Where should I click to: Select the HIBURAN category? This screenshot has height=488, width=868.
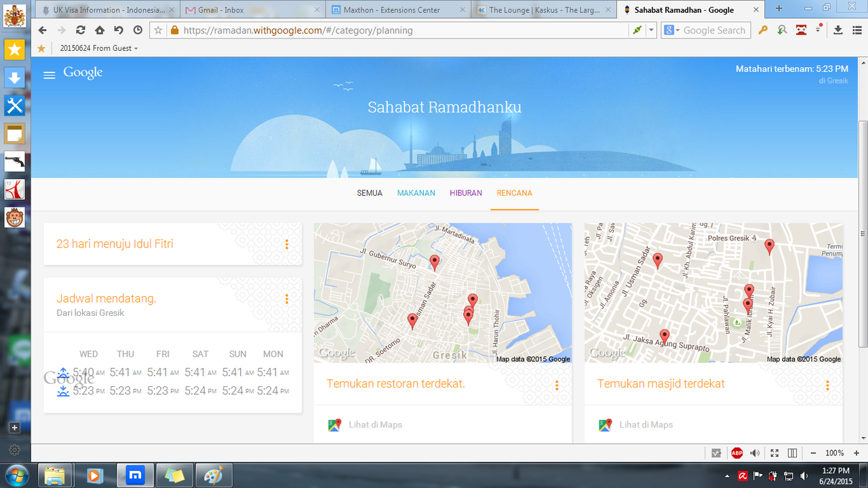click(x=466, y=193)
